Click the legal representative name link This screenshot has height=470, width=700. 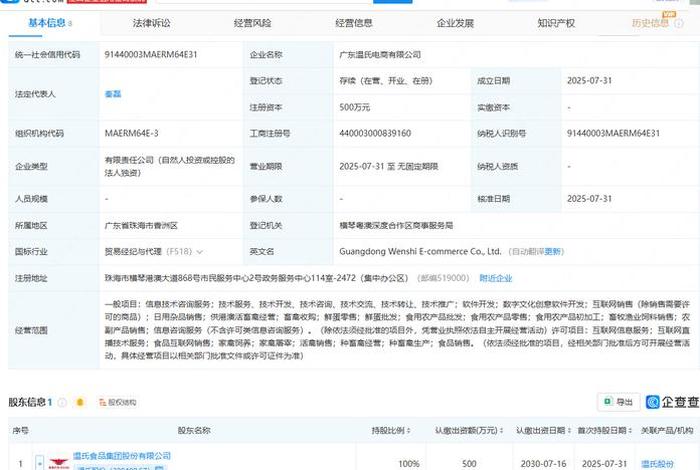coord(113,94)
